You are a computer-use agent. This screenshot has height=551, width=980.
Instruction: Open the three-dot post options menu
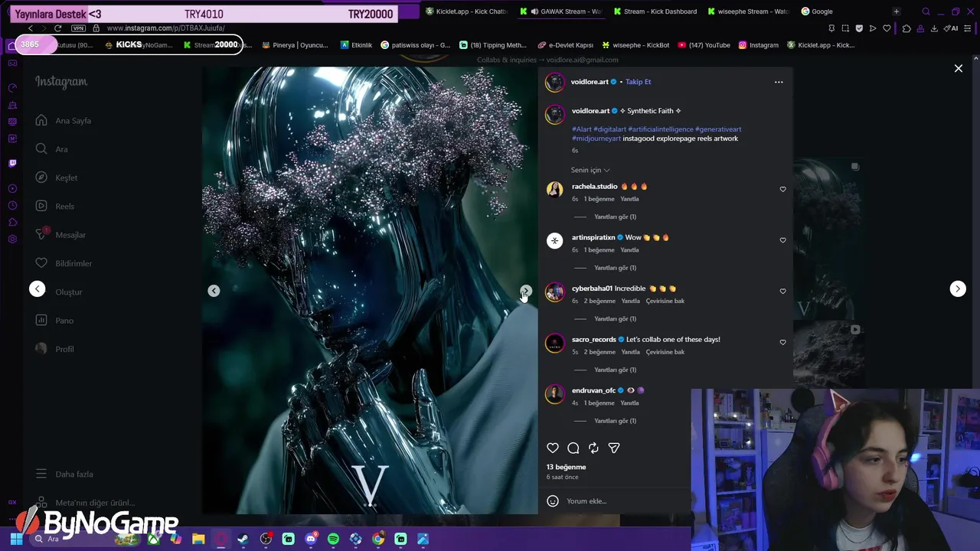point(779,82)
